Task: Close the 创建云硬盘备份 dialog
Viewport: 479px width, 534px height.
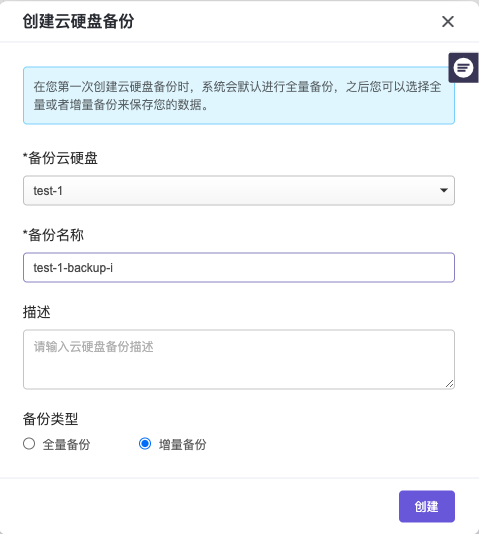Action: point(448,22)
